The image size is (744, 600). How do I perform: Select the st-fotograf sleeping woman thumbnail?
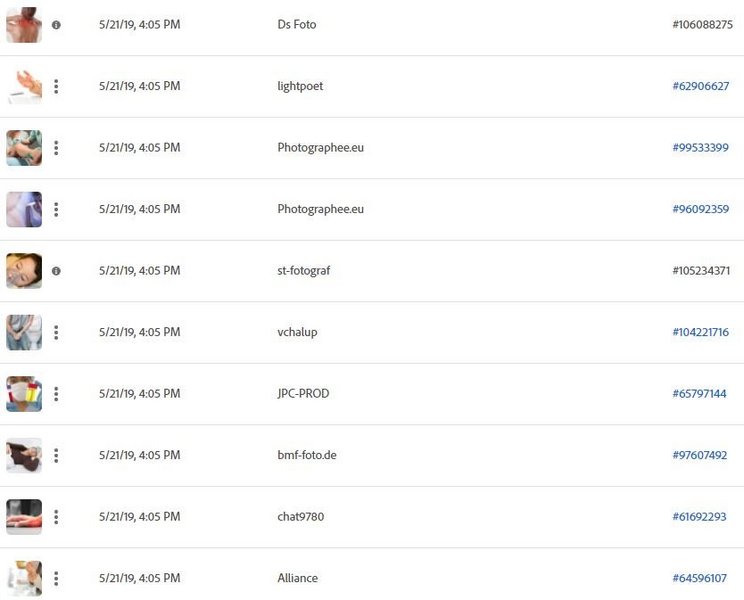pyautogui.click(x=24, y=271)
